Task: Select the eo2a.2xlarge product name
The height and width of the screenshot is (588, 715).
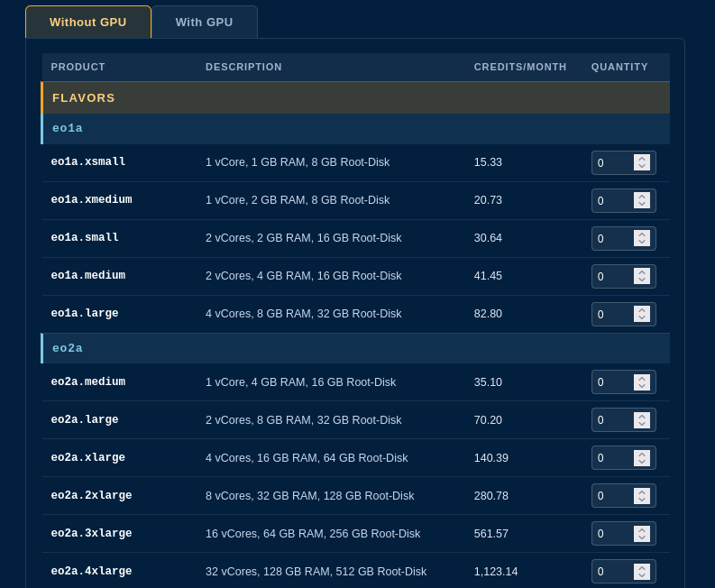Action: point(91,495)
